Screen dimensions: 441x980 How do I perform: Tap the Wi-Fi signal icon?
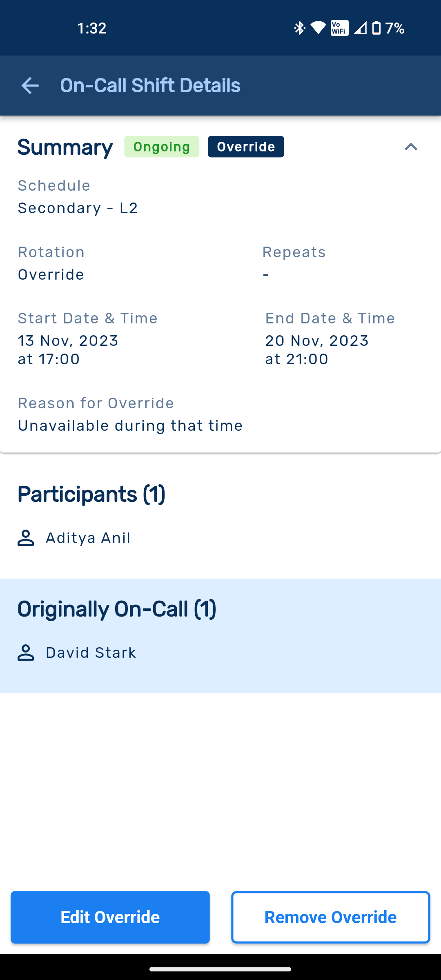[318, 28]
